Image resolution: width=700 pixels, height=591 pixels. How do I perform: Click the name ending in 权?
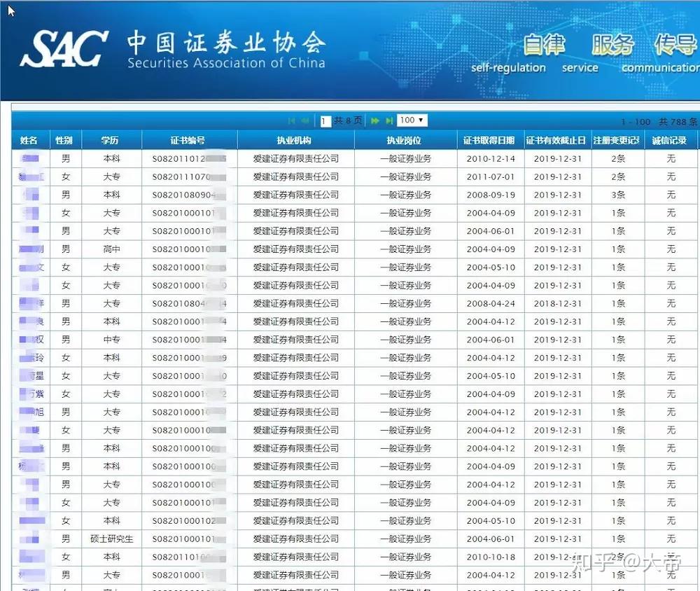tap(31, 340)
